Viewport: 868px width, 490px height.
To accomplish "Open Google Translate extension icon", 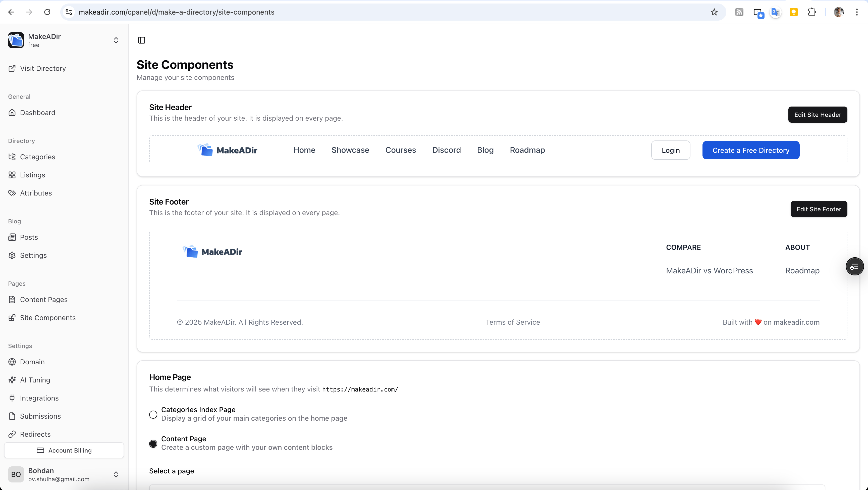I will coord(775,12).
